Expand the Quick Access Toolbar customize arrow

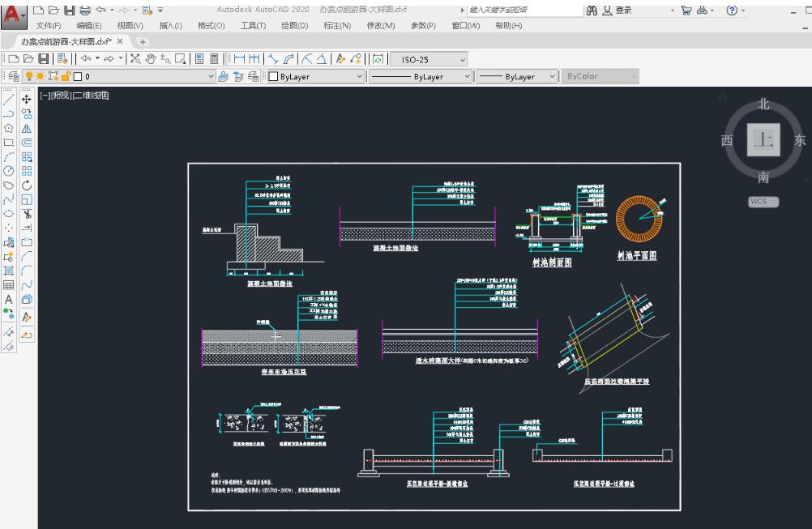pos(161,10)
